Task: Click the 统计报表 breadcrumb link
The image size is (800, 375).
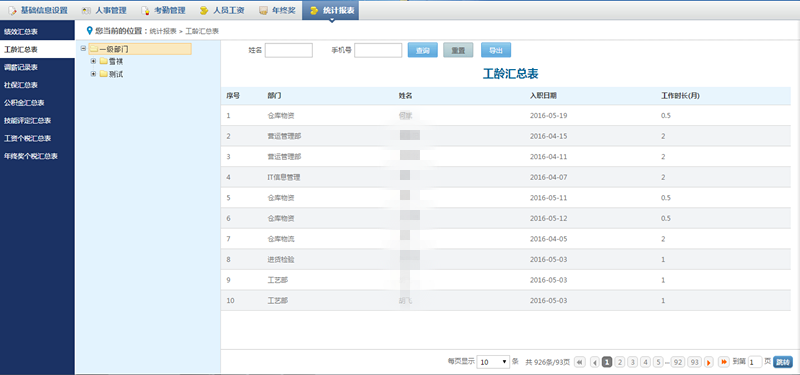Action: pyautogui.click(x=163, y=31)
